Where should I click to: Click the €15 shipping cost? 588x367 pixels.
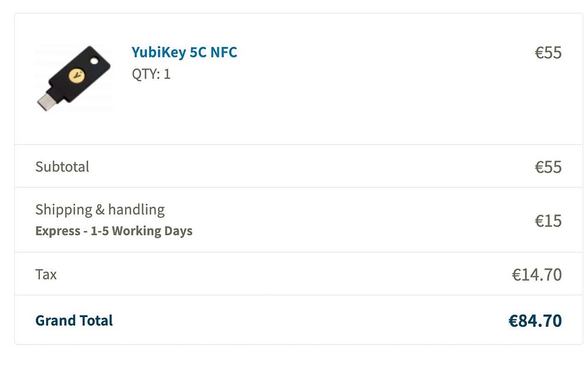tap(548, 221)
